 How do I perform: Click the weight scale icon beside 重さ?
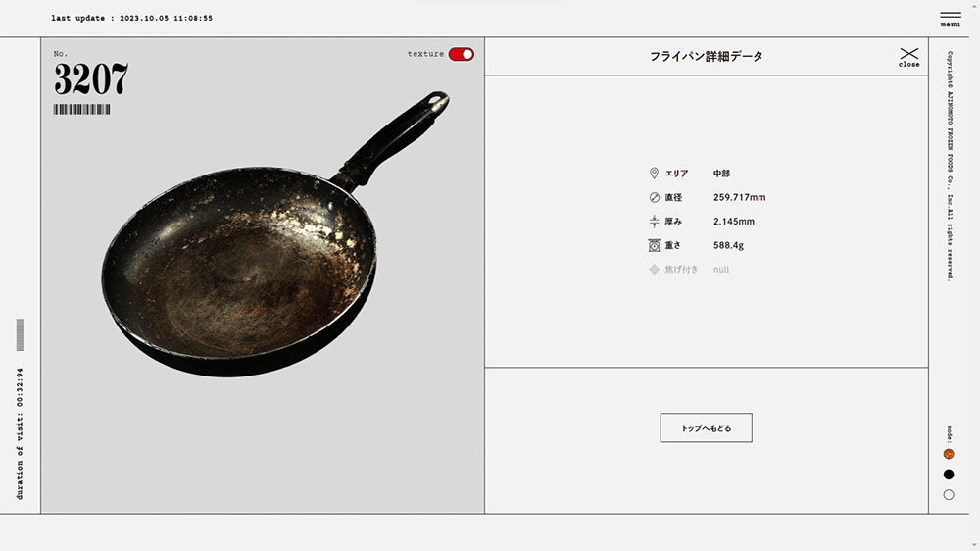654,245
